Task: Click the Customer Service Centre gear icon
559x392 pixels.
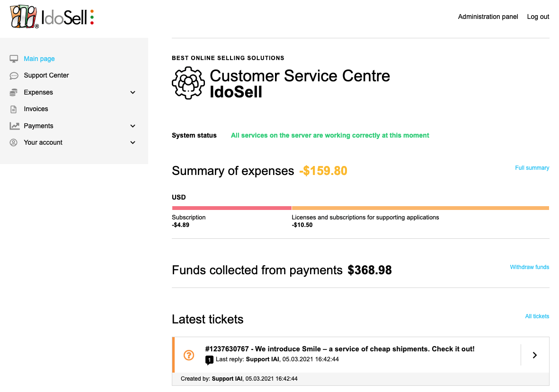Action: click(x=188, y=83)
